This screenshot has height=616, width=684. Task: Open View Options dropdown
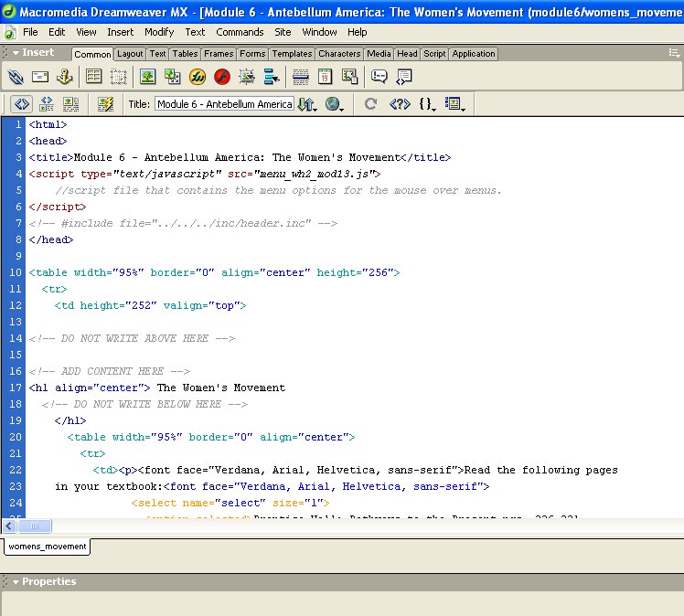tap(455, 104)
